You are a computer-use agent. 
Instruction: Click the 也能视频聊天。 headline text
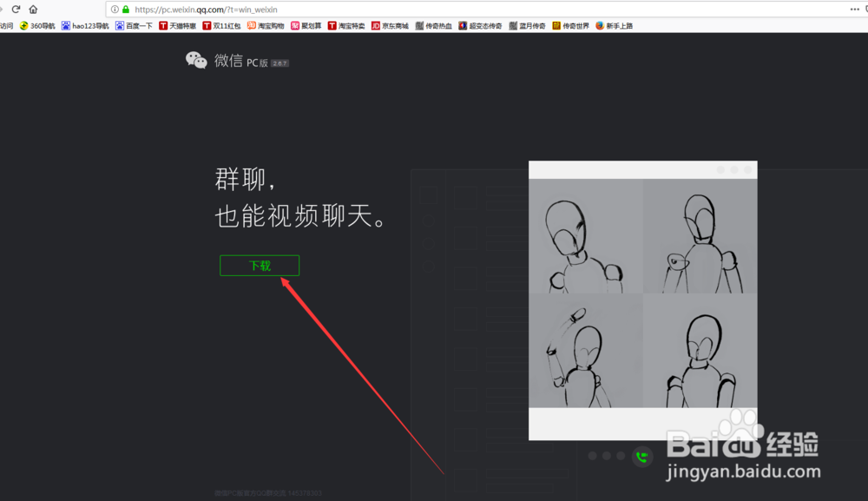point(300,216)
